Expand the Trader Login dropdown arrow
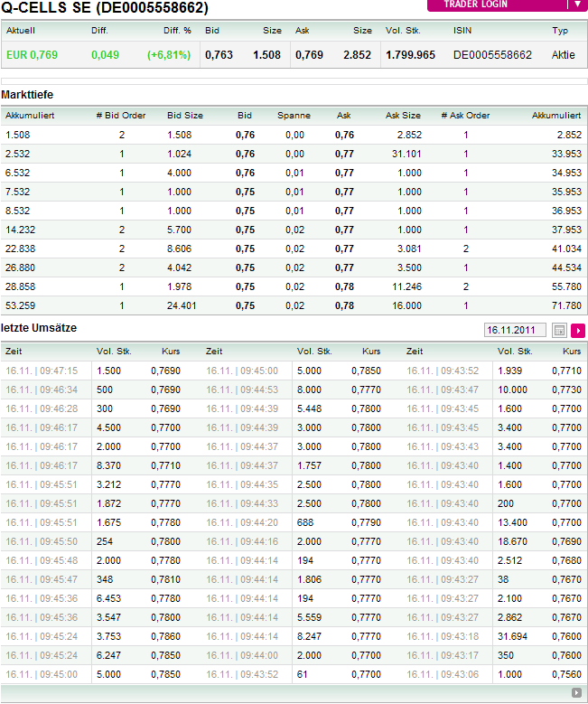Image resolution: width=588 pixels, height=704 pixels. click(x=577, y=5)
